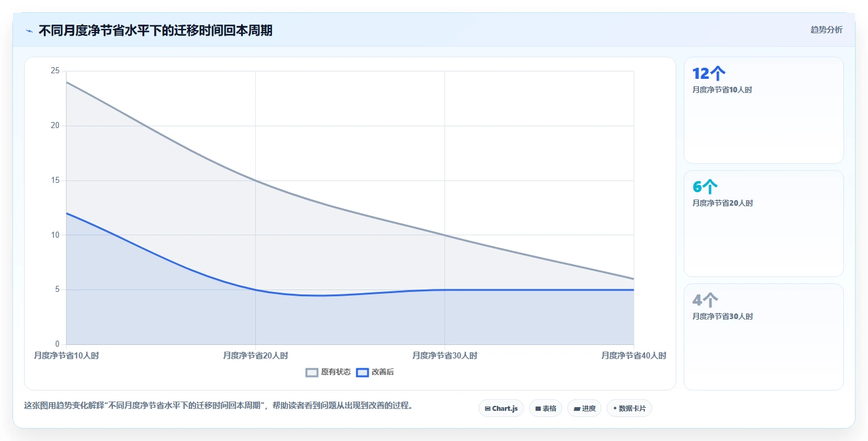868x441 pixels.
Task: Toggle the 改善后 legend swatch
Action: [x=362, y=372]
